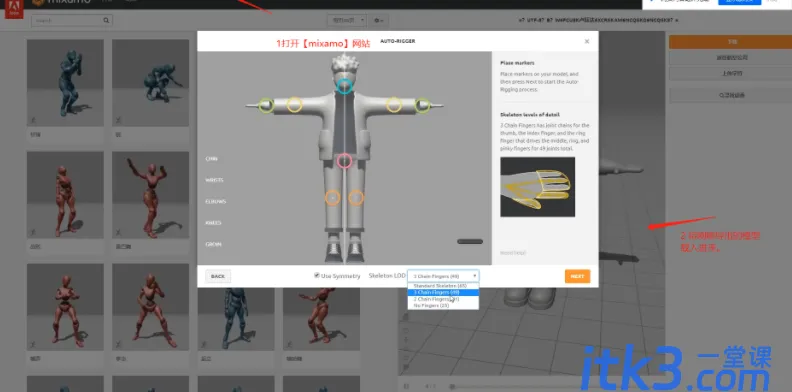Select the first blue character animation thumbnail
Image resolution: width=792 pixels, height=392 pixels.
click(65, 83)
